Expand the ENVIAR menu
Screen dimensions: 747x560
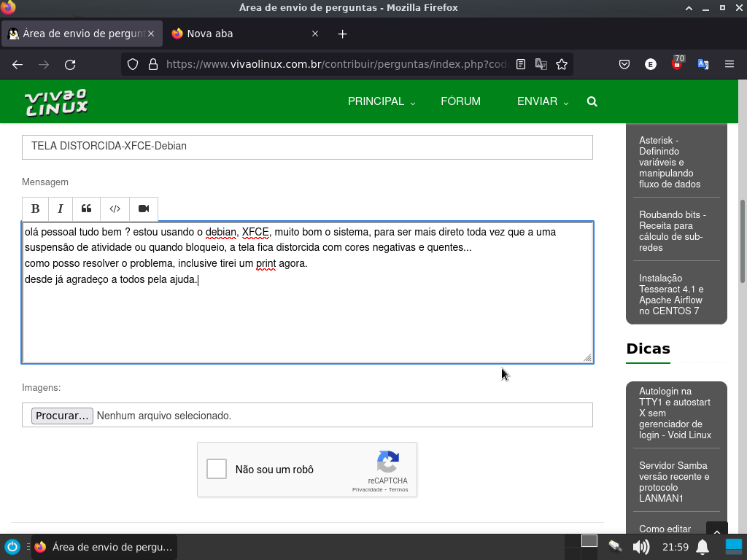click(x=543, y=101)
